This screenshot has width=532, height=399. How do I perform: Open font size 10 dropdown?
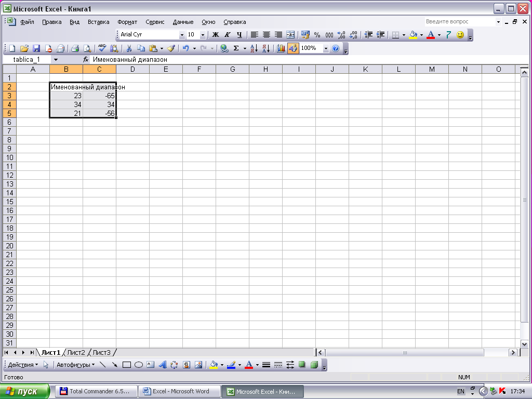tap(203, 35)
